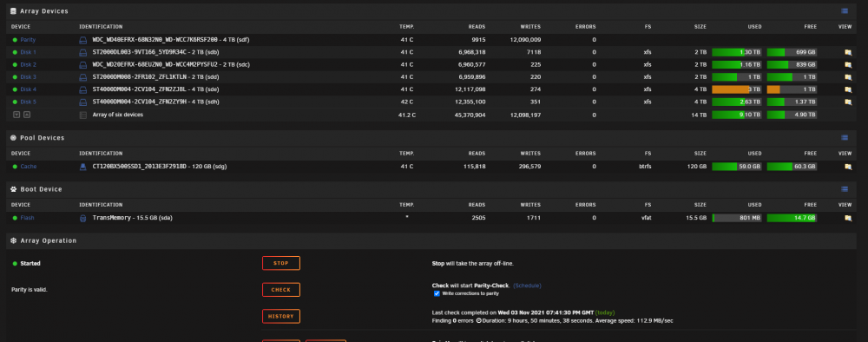Click the drive icon beside WDC_WD40EFRX parity disk
868x342 pixels.
[83, 40]
